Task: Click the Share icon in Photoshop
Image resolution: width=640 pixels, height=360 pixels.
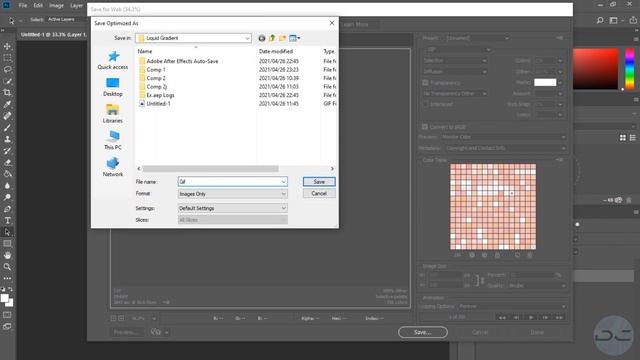Action: coord(633,20)
